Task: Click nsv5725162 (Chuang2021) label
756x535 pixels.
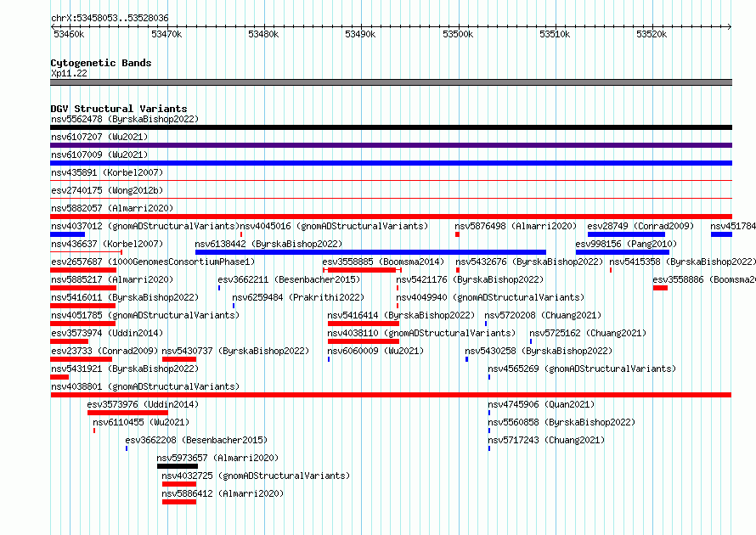Action: tap(588, 333)
